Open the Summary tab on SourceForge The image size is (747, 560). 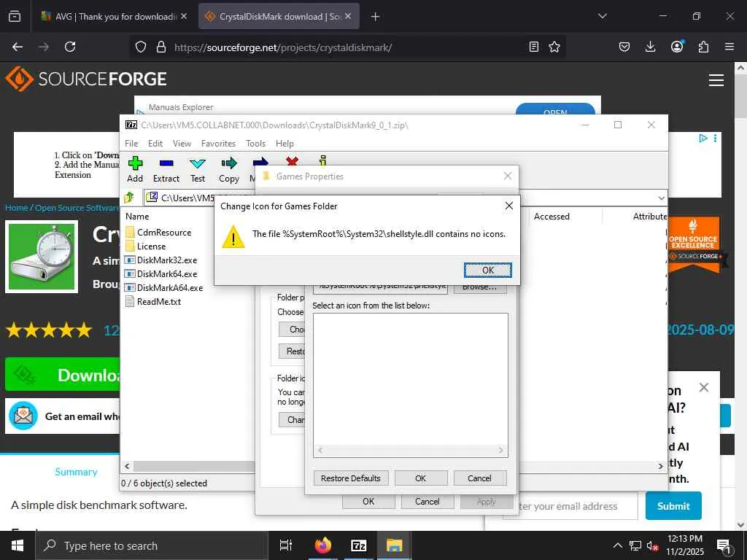76,472
